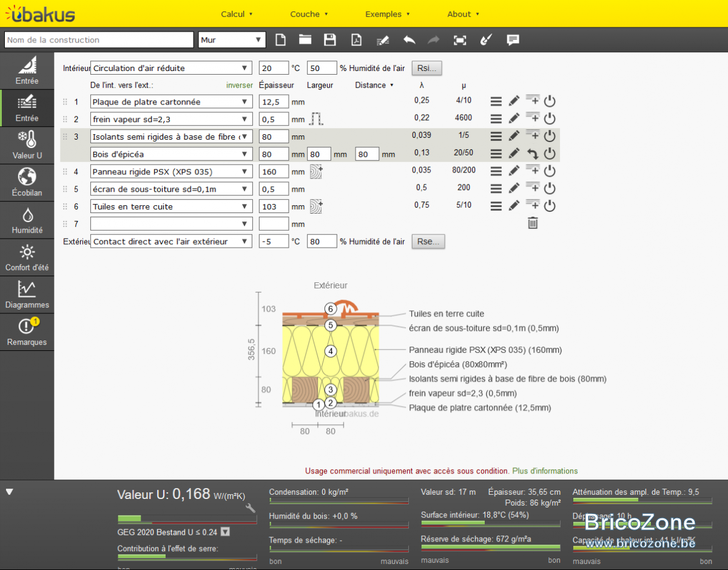Collapse results panel with the white triangle
Viewport: 728px width, 570px height.
pyautogui.click(x=9, y=492)
